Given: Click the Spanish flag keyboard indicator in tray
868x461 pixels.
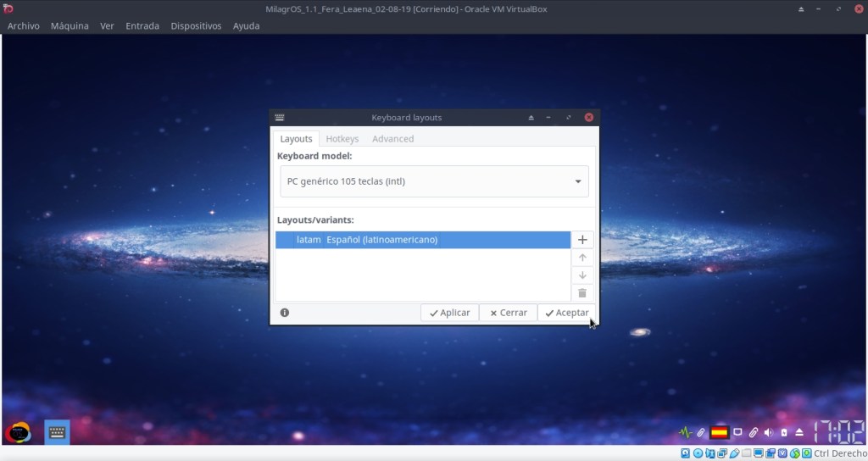Looking at the screenshot, I should 719,432.
